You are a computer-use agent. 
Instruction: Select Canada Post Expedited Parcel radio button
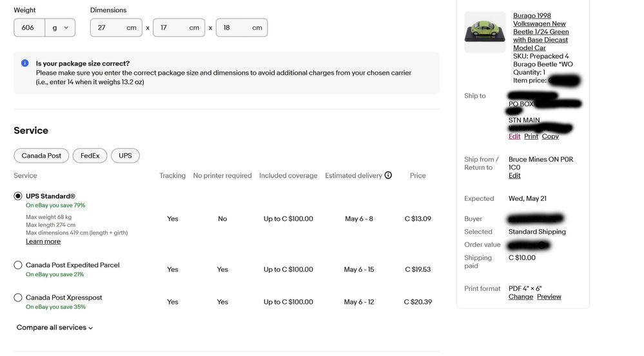coord(17,265)
